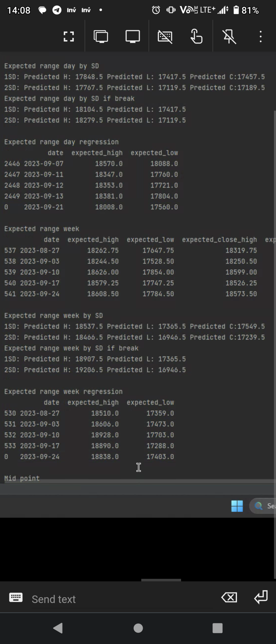Tap the backspace delete icon

point(229,598)
